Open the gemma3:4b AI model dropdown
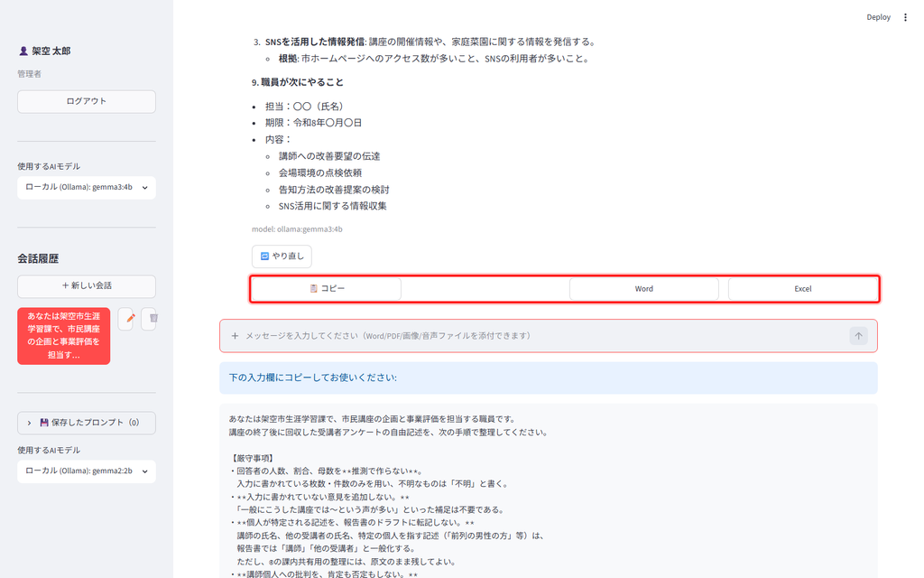The width and height of the screenshot is (924, 578). pos(87,188)
